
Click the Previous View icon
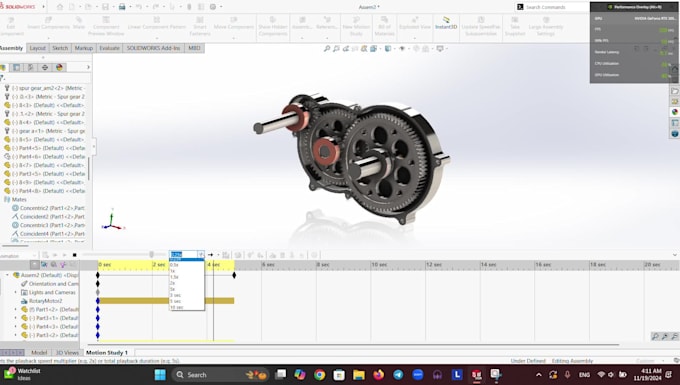click(346, 49)
